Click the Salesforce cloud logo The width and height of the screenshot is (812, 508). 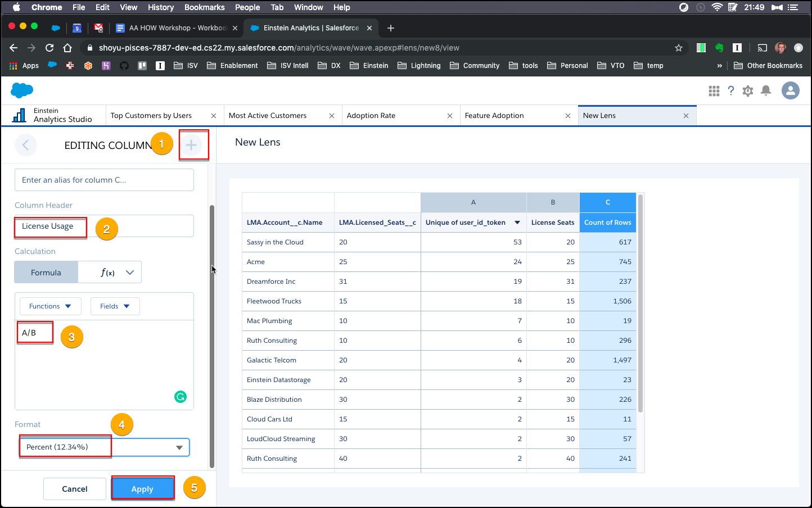pos(22,90)
